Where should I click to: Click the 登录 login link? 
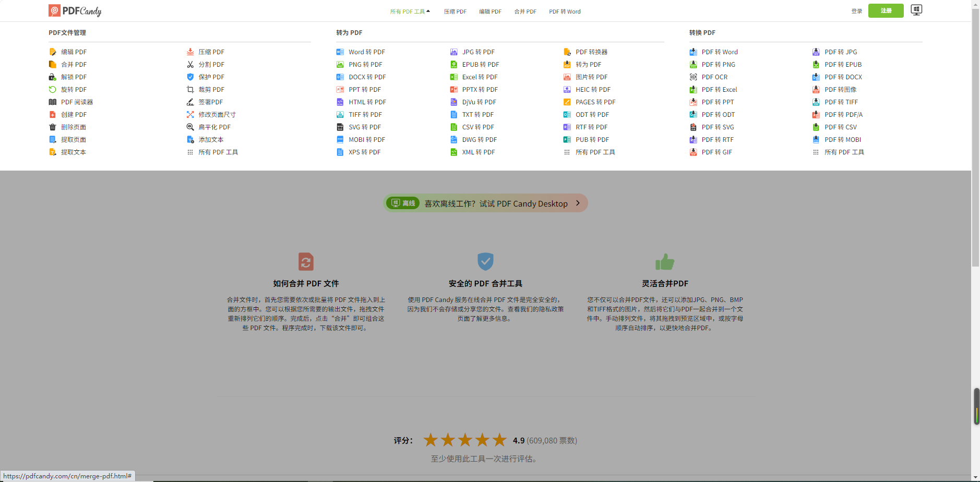(856, 11)
